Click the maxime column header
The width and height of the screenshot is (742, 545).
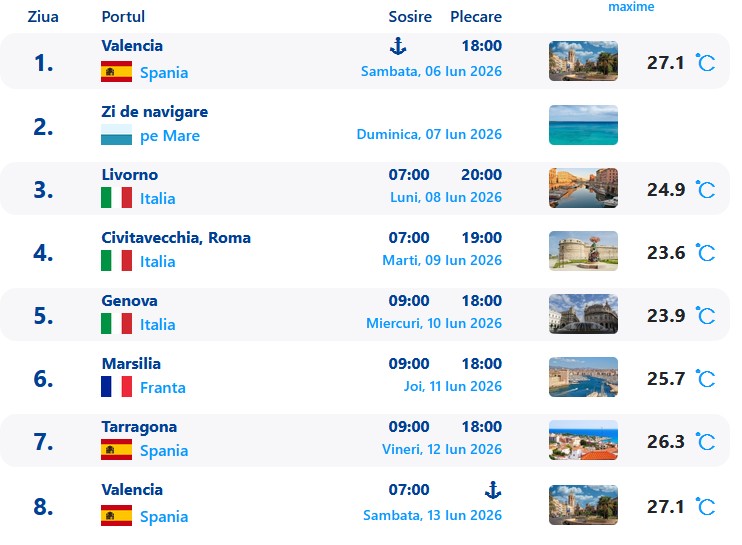pyautogui.click(x=631, y=7)
